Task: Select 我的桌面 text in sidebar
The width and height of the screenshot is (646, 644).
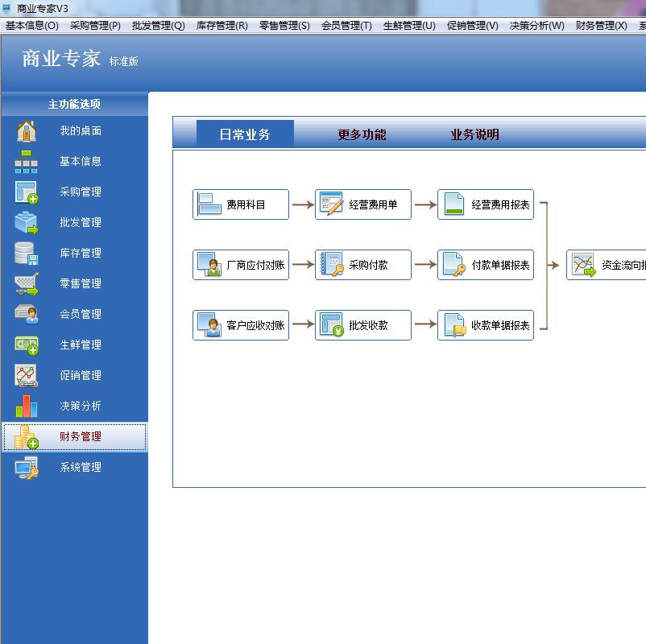Action: (81, 131)
